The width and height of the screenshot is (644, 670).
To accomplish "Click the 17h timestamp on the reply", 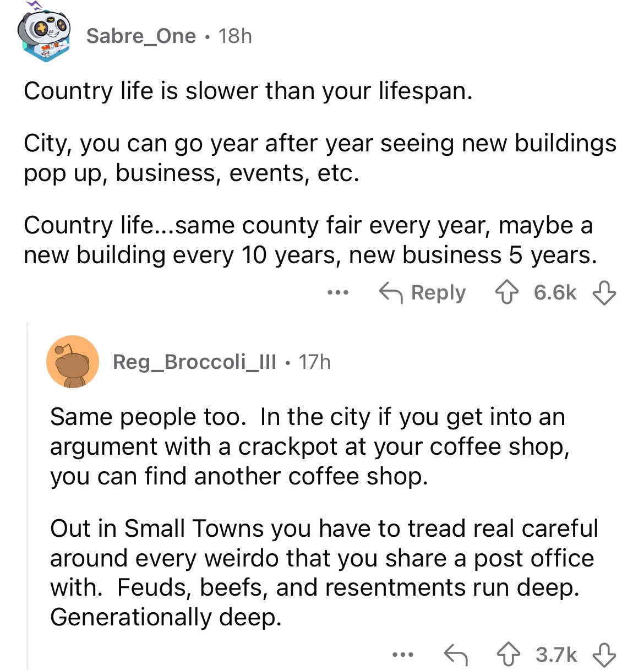I will pos(315,362).
